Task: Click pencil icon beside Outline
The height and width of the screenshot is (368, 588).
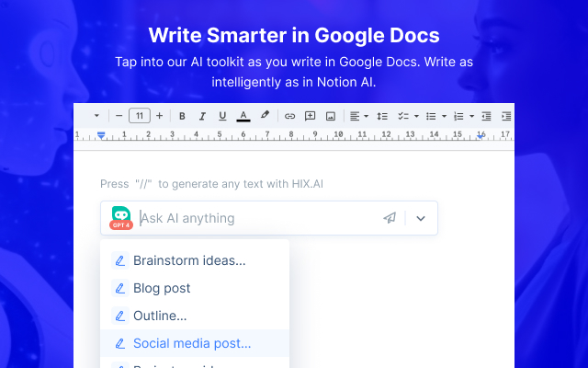Action: [x=120, y=316]
